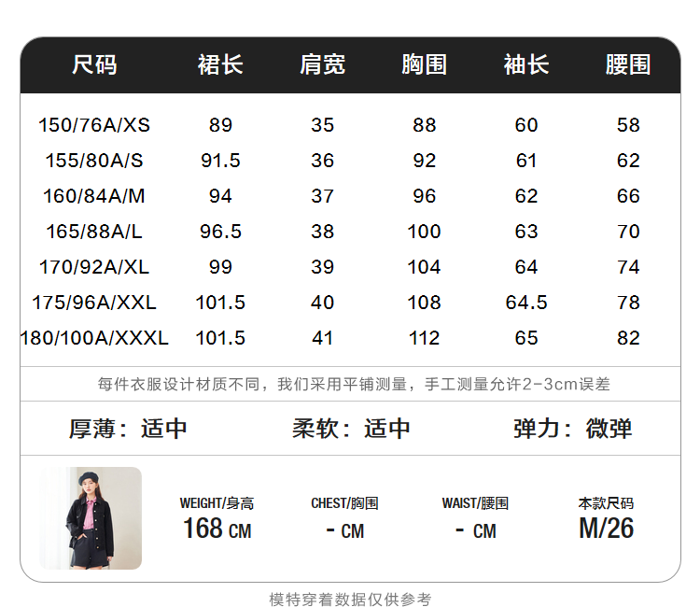Screen dimensions: 700x607
Task: Click the 180/100A/XXXL size row label
Action: [x=94, y=338]
